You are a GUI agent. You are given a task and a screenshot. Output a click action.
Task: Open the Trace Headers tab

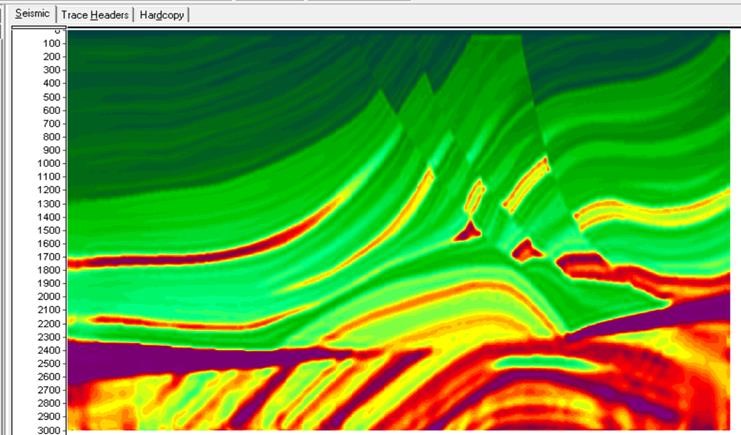[x=94, y=15]
